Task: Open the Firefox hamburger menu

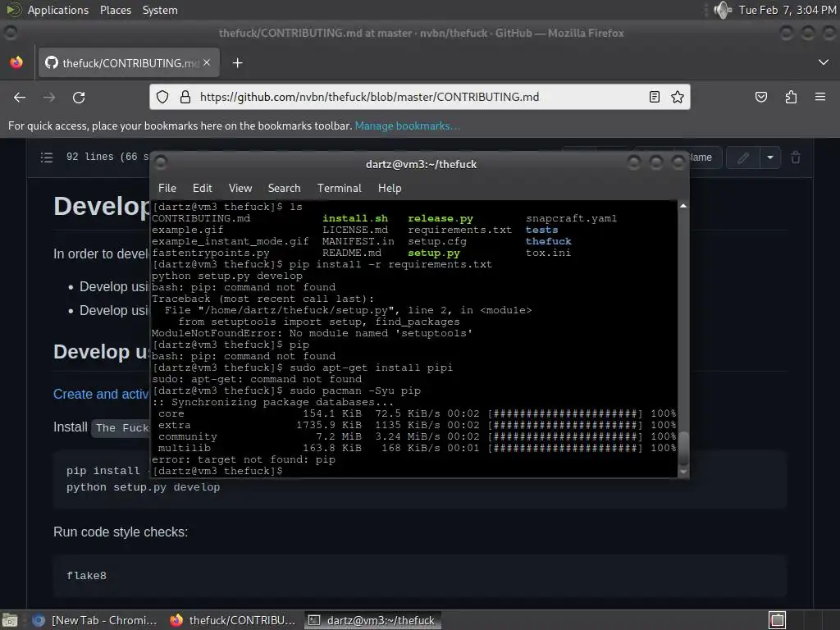Action: (x=820, y=97)
